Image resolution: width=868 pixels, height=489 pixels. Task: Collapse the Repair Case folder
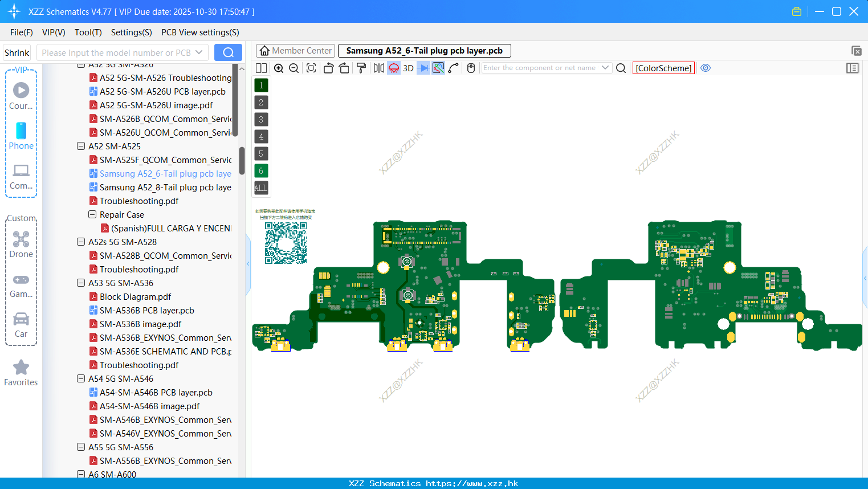click(x=92, y=214)
